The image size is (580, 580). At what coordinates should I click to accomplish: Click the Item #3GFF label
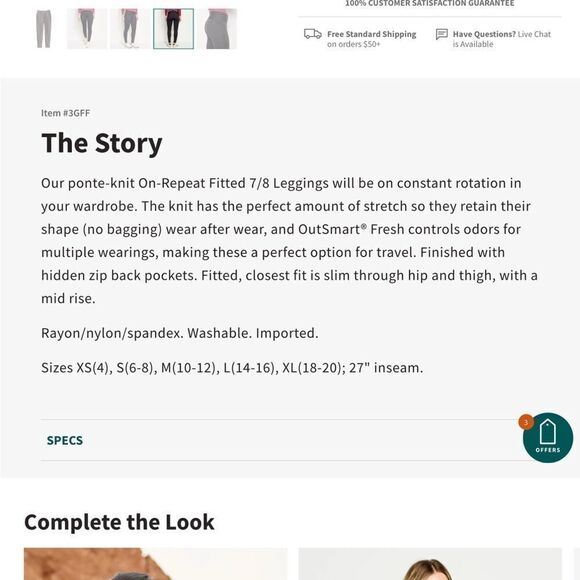click(65, 113)
